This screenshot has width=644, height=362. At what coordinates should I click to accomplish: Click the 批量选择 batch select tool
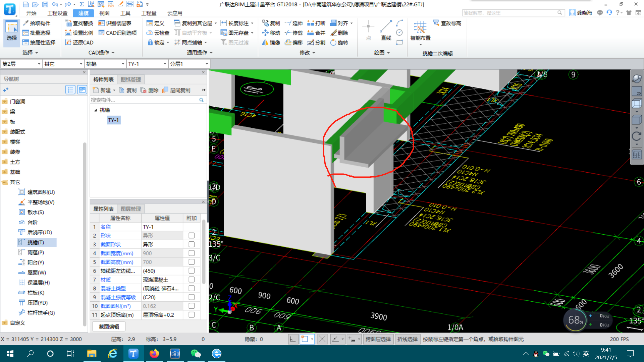(x=37, y=33)
